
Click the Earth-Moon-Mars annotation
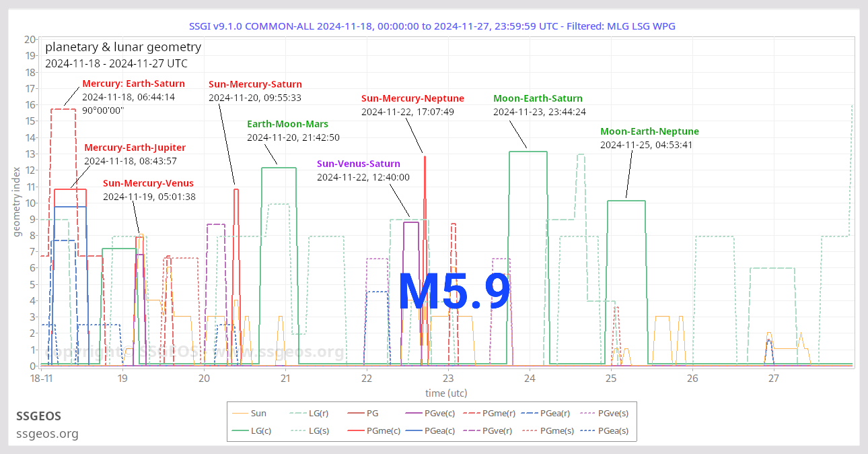288,123
